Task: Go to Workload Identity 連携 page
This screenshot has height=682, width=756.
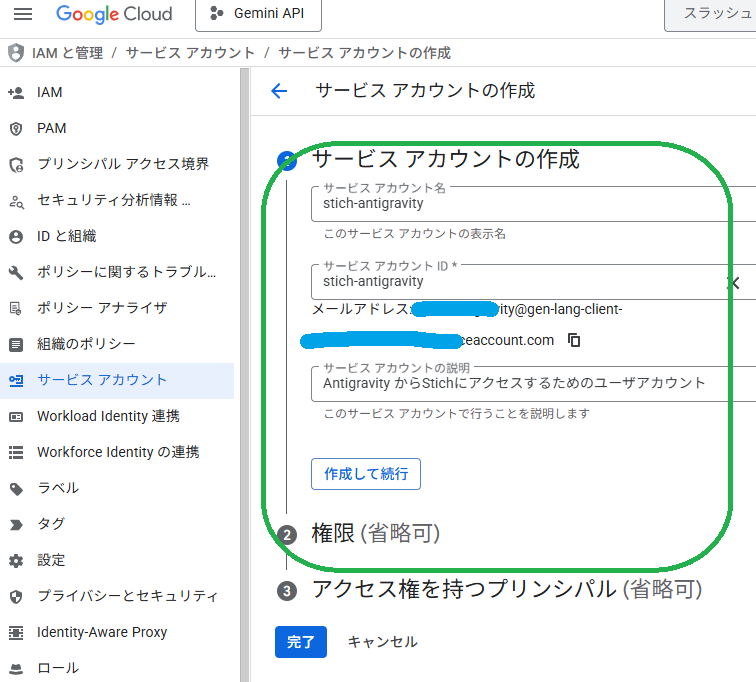Action: [108, 416]
